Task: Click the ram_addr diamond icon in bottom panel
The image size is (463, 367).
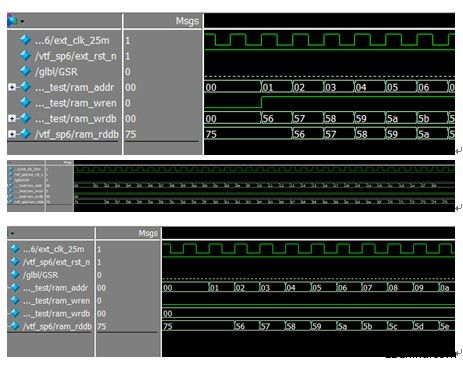Action: (15, 287)
